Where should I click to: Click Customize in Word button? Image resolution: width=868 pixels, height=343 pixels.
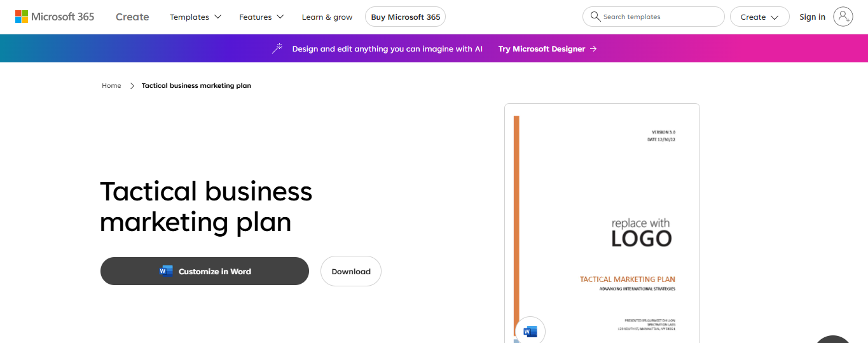(205, 271)
